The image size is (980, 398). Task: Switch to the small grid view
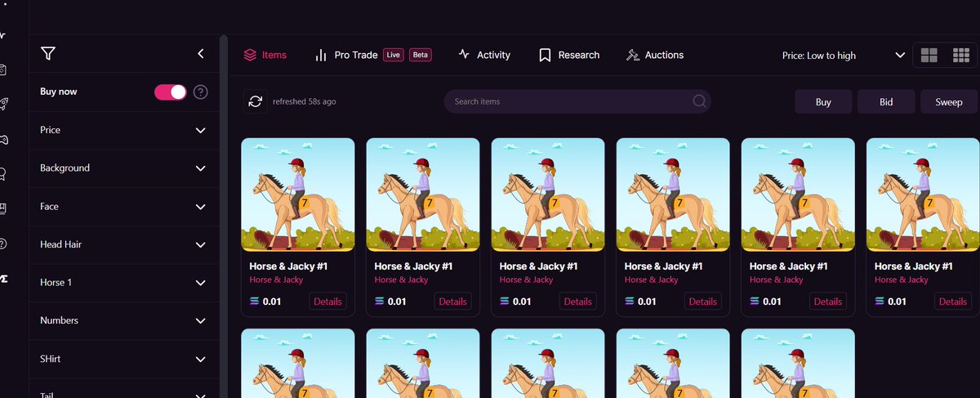960,56
